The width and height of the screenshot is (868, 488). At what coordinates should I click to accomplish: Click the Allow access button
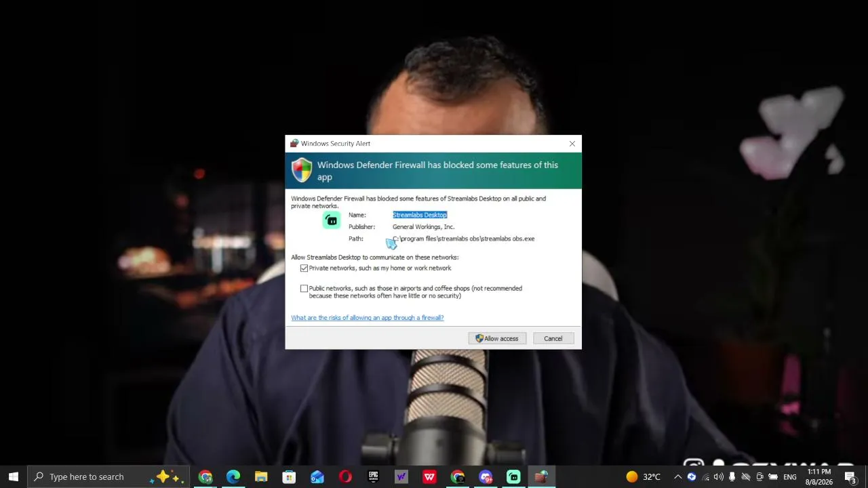coord(497,338)
